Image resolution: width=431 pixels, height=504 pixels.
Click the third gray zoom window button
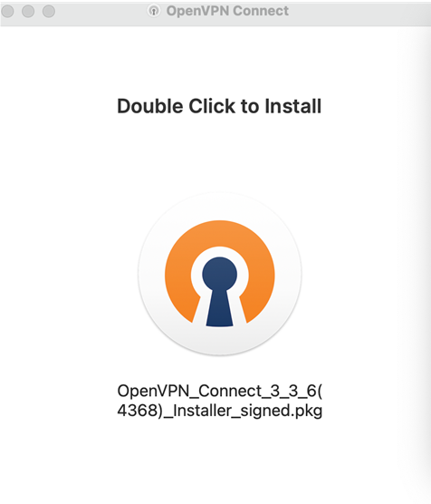coord(49,11)
